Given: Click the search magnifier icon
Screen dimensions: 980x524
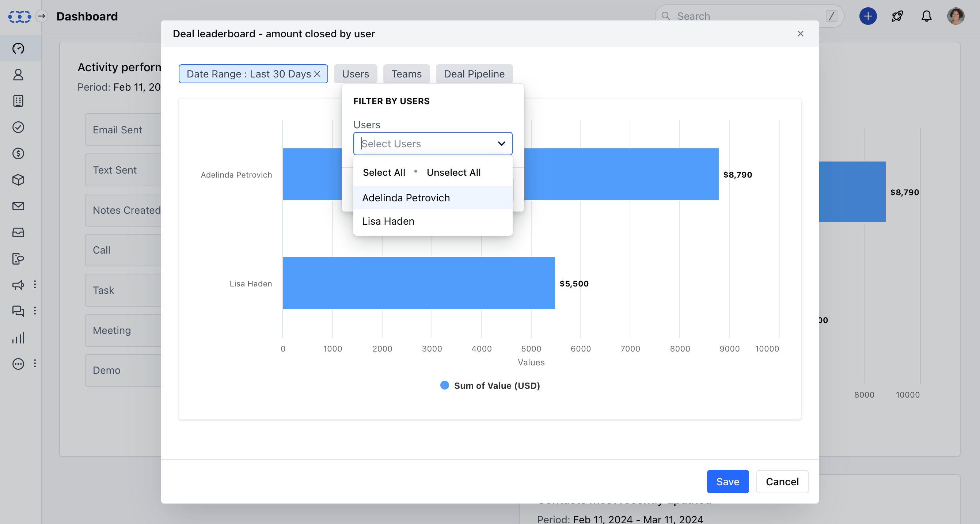Looking at the screenshot, I should 666,16.
